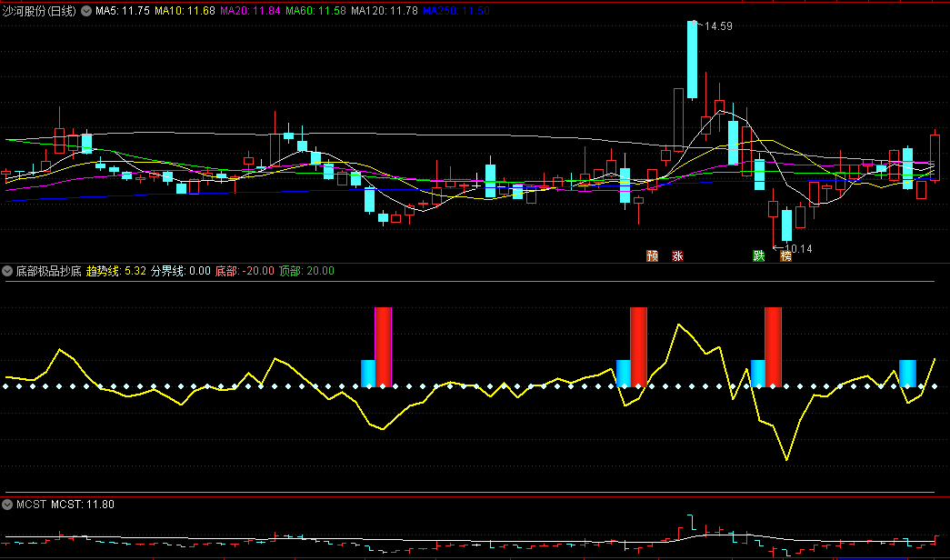This screenshot has width=950, height=560.
Task: Select the blue MA250: 11.50 label
Action: 456,11
